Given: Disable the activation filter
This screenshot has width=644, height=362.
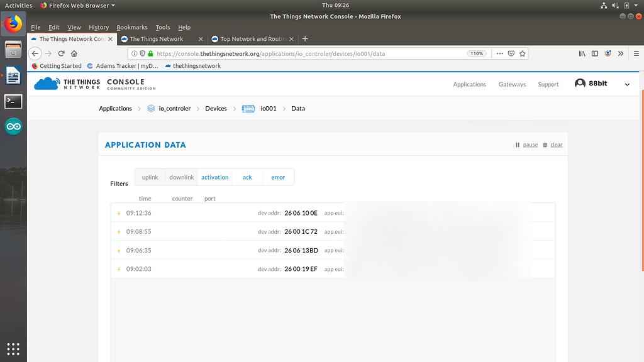Looking at the screenshot, I should pos(214,177).
